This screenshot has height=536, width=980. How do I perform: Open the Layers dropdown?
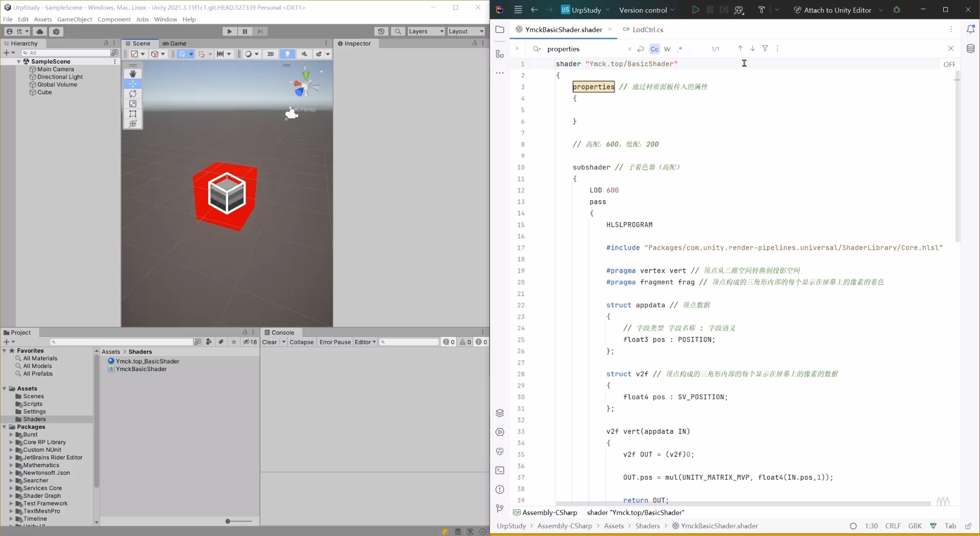point(426,31)
